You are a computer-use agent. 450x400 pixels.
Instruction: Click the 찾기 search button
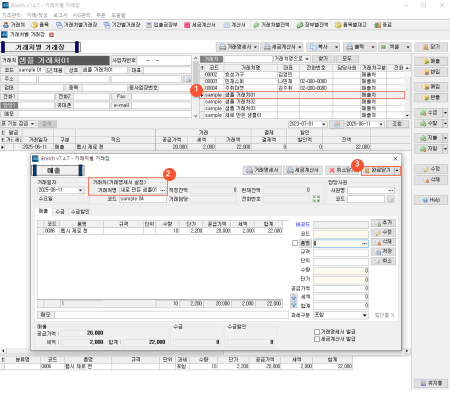323,59
